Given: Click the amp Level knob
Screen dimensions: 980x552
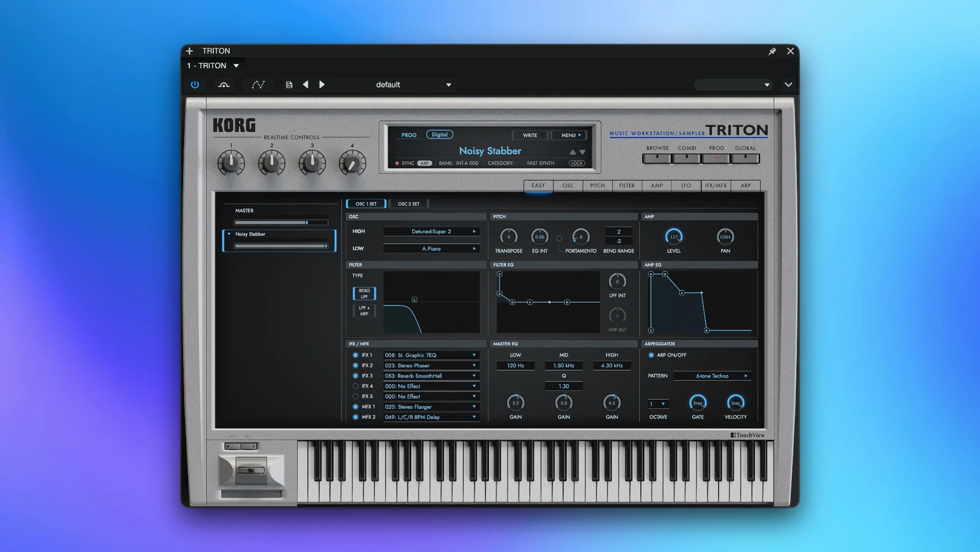Looking at the screenshot, I should pyautogui.click(x=673, y=237).
